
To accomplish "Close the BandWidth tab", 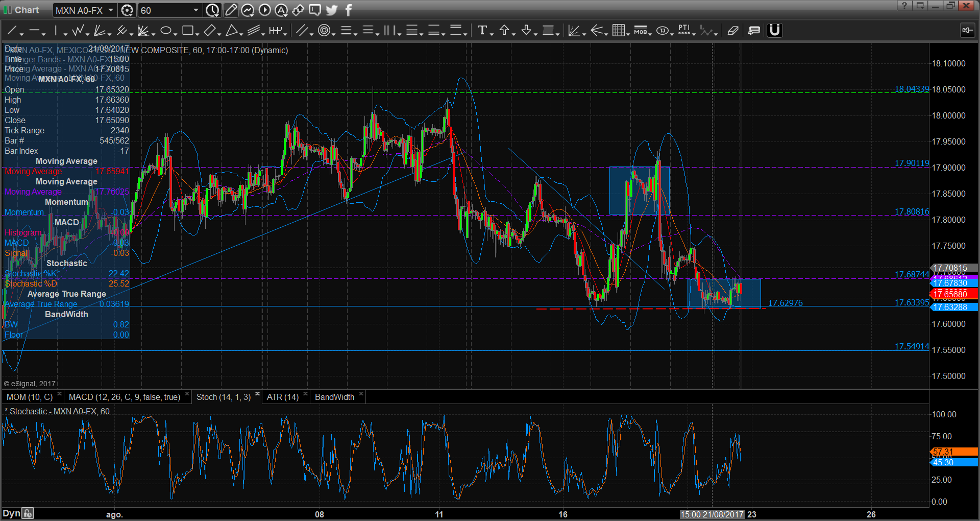I will click(361, 394).
